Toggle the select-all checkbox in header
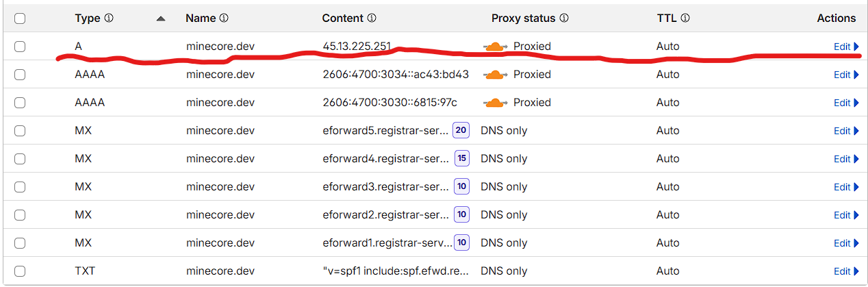The height and width of the screenshot is (287, 868). pos(20,18)
